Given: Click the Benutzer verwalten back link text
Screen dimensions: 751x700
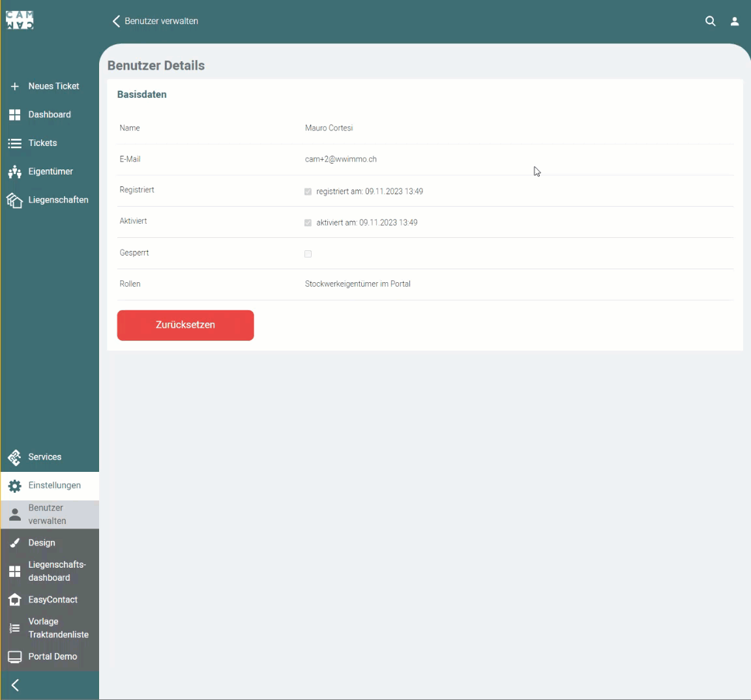Looking at the screenshot, I should pyautogui.click(x=162, y=21).
